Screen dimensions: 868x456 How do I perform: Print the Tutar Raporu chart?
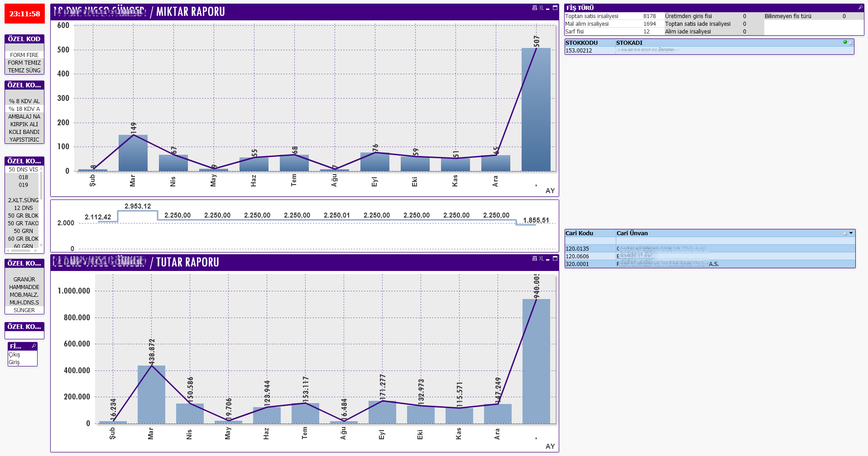(534, 259)
